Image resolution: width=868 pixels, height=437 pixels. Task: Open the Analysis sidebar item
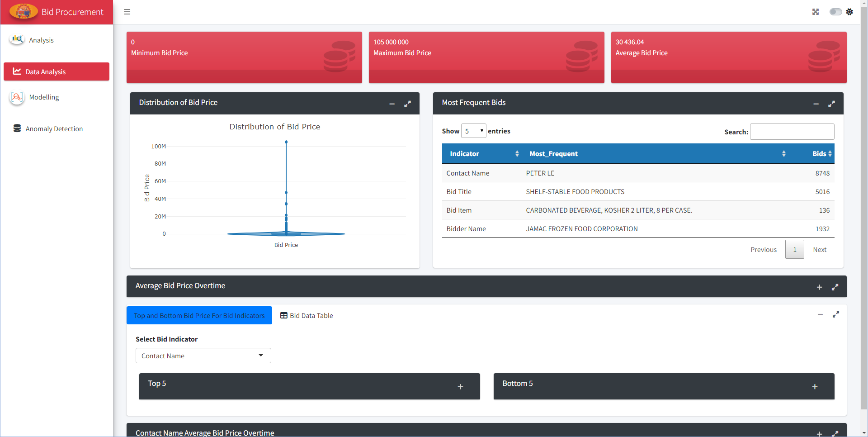[41, 40]
